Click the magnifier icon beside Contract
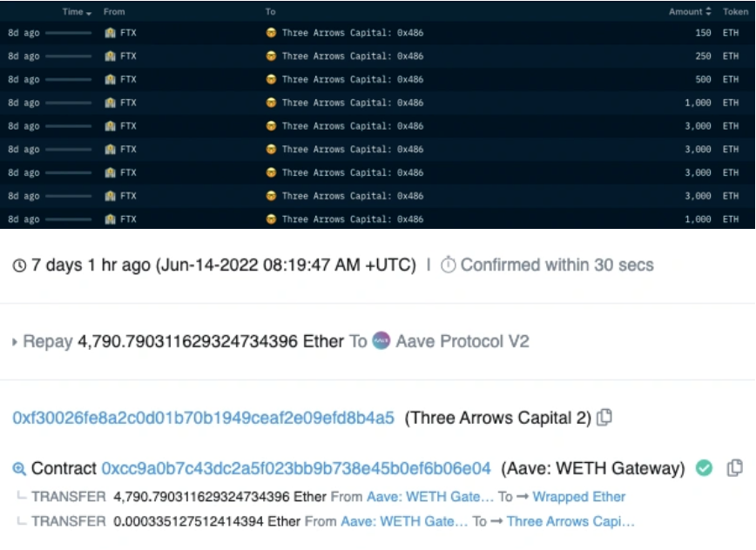756x550 pixels. point(19,468)
